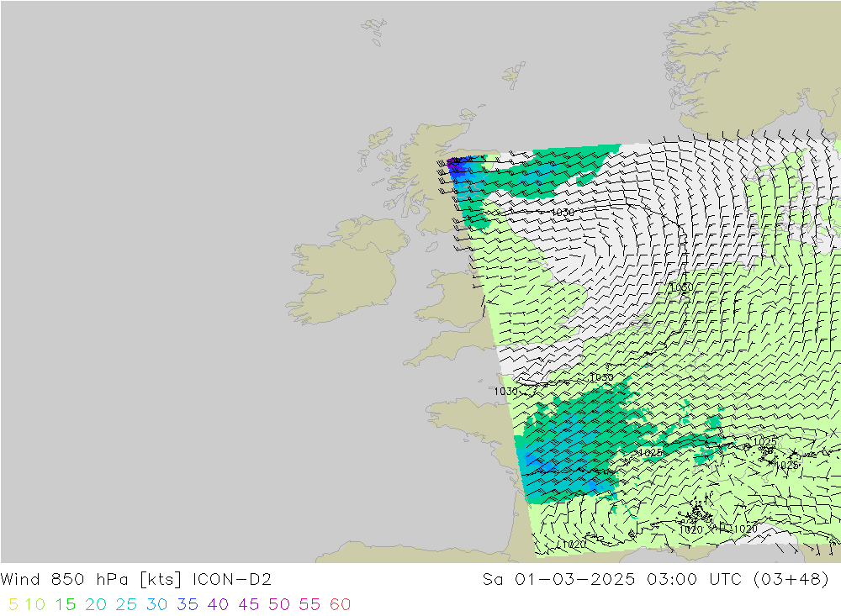Click the date text 'Sa 01-03-2025 03:00 UTC (03+48)'

655,580
